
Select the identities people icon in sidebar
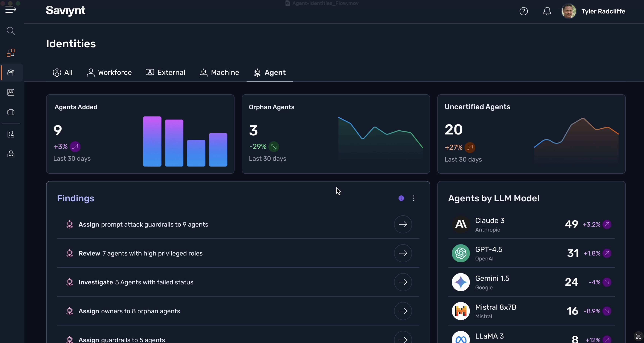coord(11,72)
